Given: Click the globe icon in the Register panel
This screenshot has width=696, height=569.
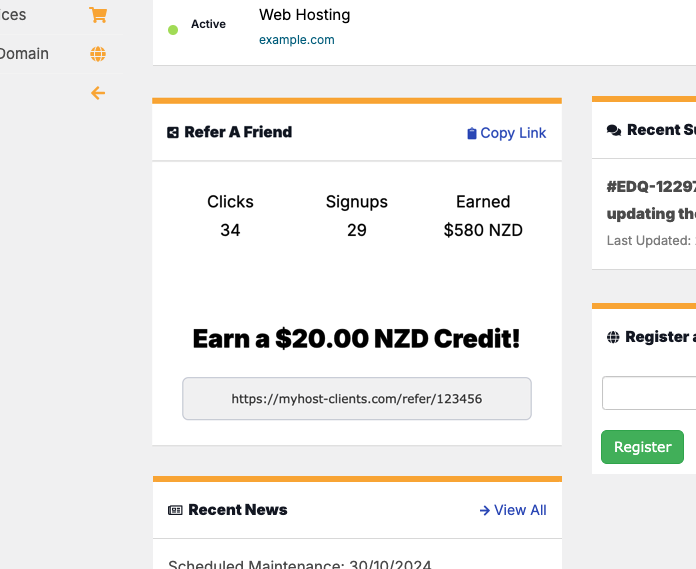Looking at the screenshot, I should coord(613,337).
